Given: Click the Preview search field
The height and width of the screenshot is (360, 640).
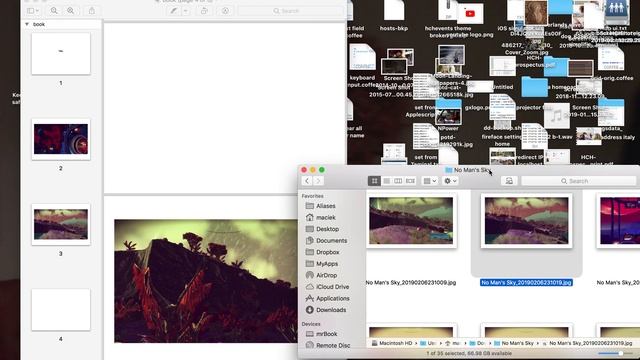Looking at the screenshot, I should pyautogui.click(x=291, y=11).
